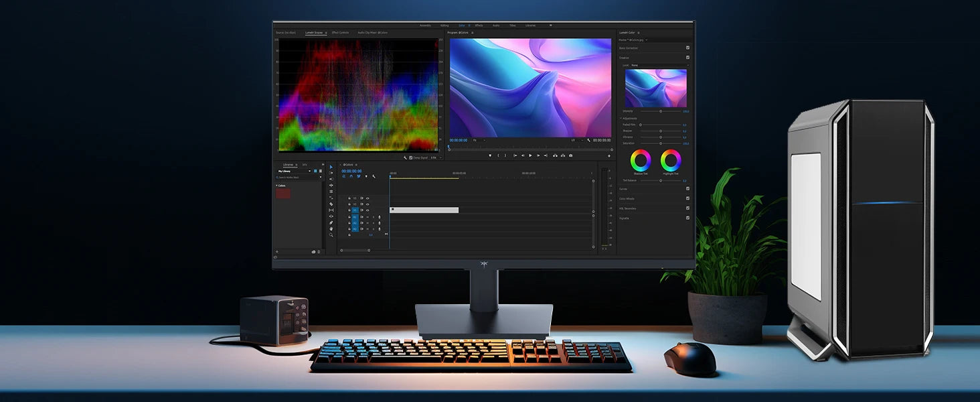Switch to the Effect Controls tab

click(340, 32)
